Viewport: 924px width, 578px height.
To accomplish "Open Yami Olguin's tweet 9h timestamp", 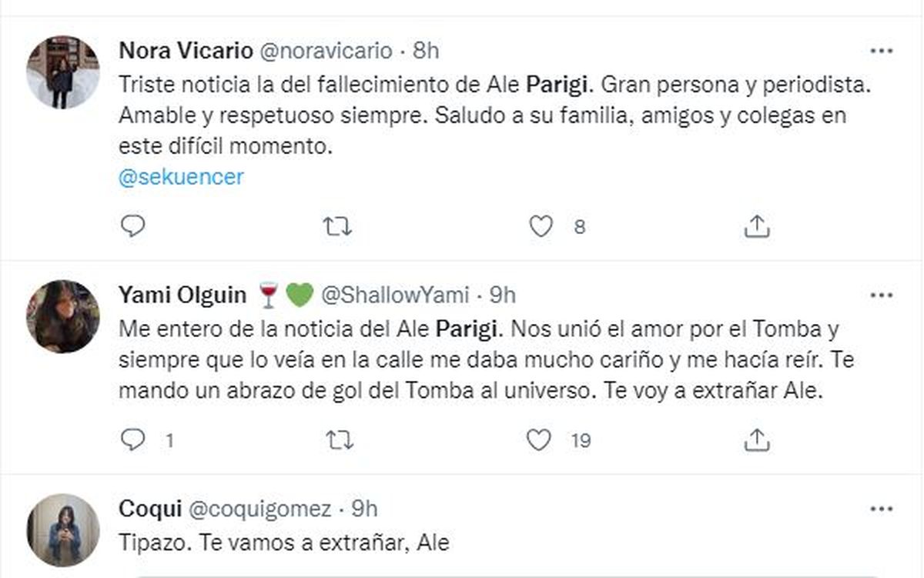I will [502, 295].
